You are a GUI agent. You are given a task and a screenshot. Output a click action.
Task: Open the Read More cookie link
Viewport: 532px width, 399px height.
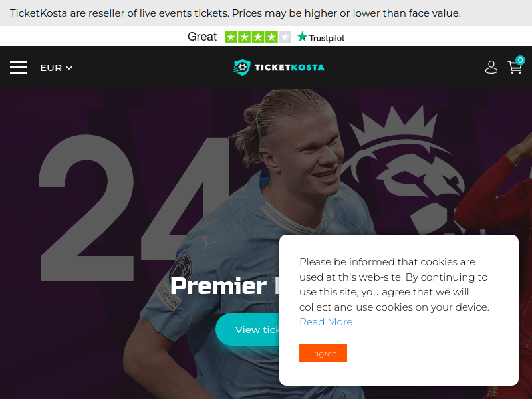coord(326,322)
